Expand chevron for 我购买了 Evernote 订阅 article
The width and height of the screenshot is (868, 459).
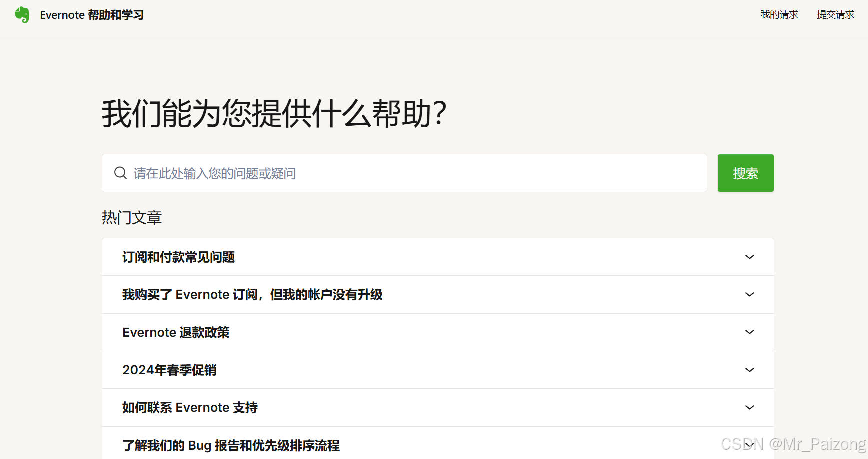click(x=749, y=294)
